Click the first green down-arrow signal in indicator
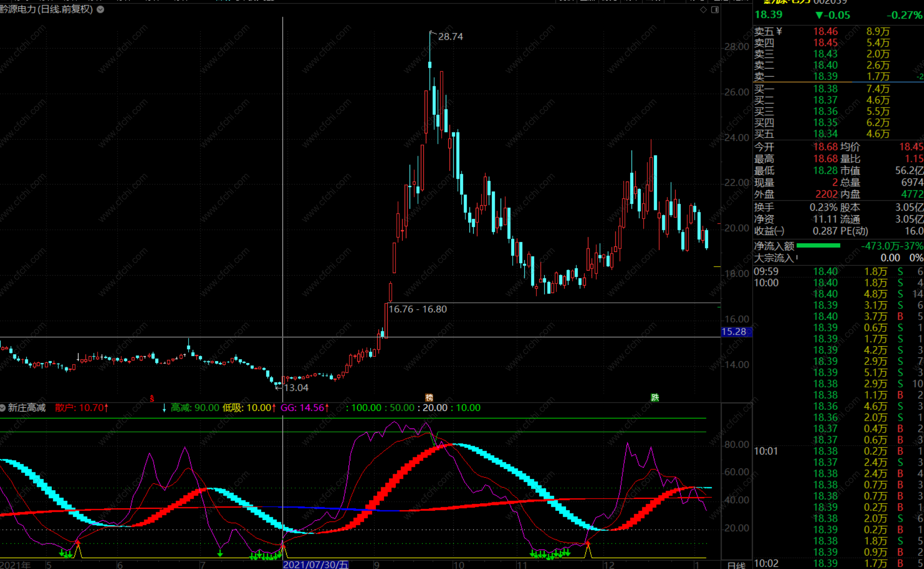924x569 pixels. [x=62, y=553]
